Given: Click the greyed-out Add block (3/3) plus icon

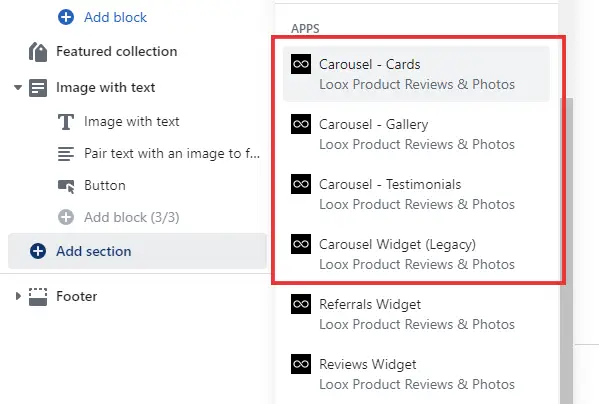Looking at the screenshot, I should [66, 217].
